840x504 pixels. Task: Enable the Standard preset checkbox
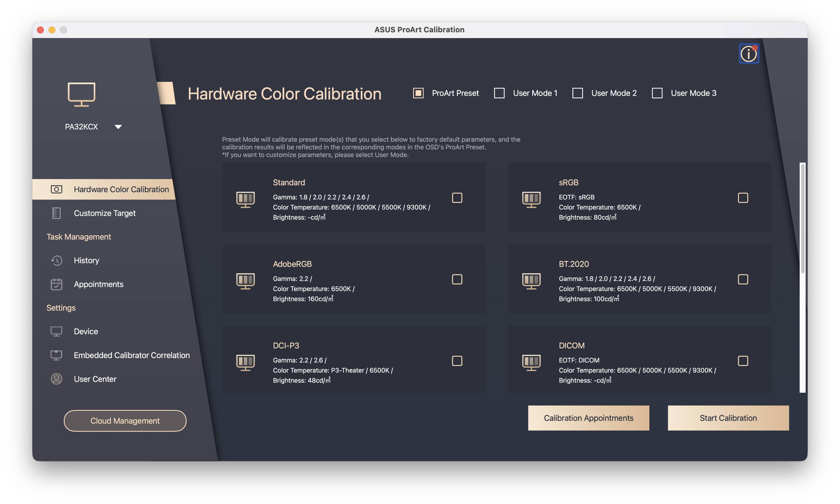(x=457, y=198)
